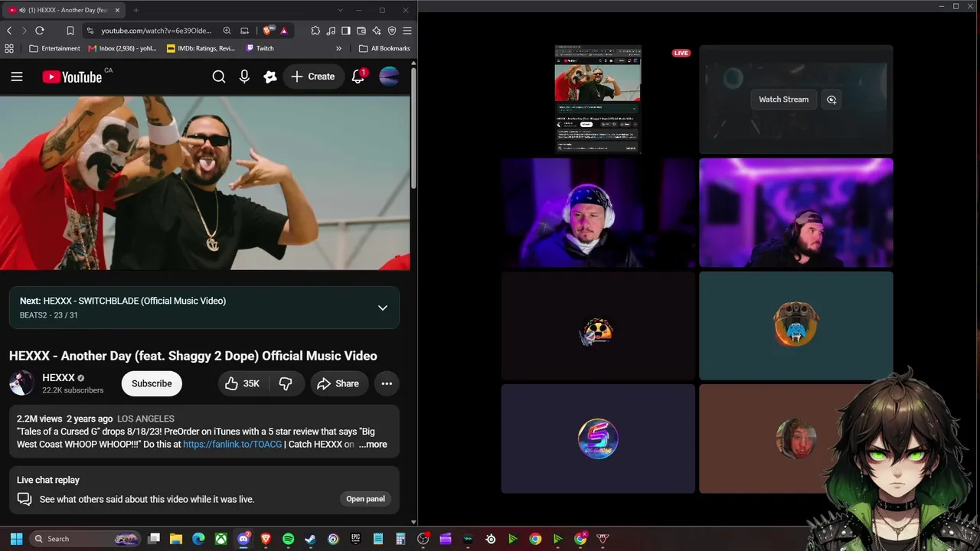The image size is (980, 551).
Task: Mute the tab using its speaker icon
Action: coord(21,10)
